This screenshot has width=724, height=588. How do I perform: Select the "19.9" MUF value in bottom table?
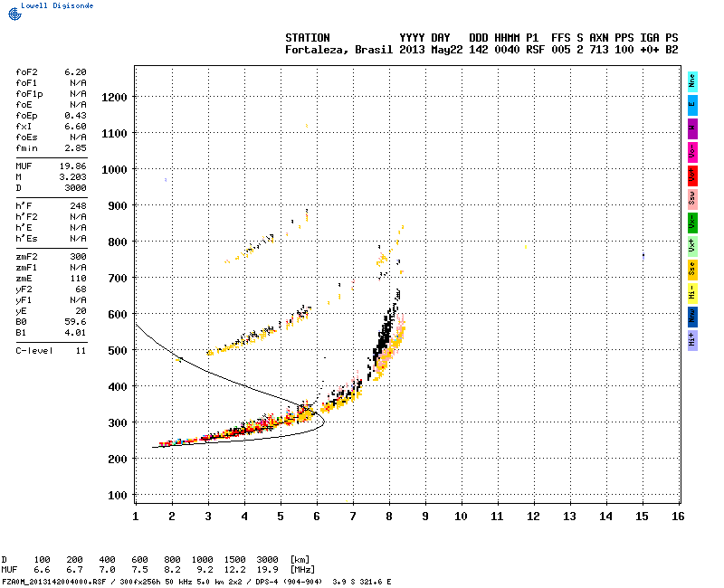coord(267,570)
